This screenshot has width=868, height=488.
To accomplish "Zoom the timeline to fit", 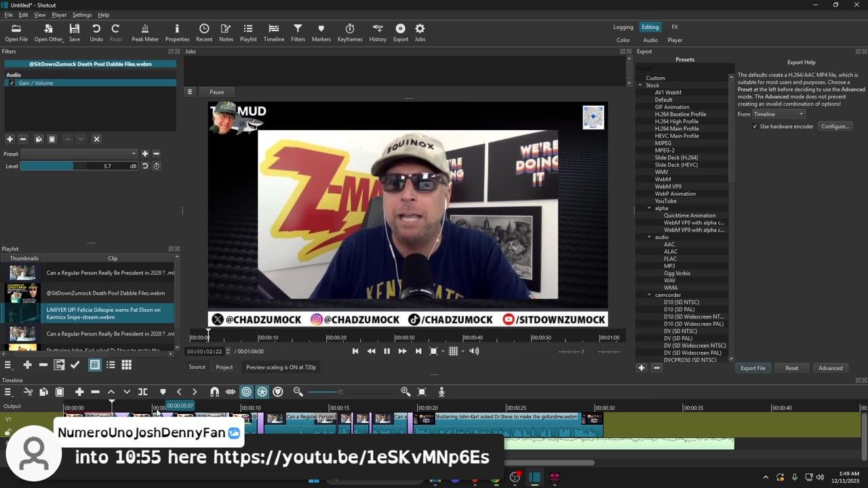I will tap(422, 392).
